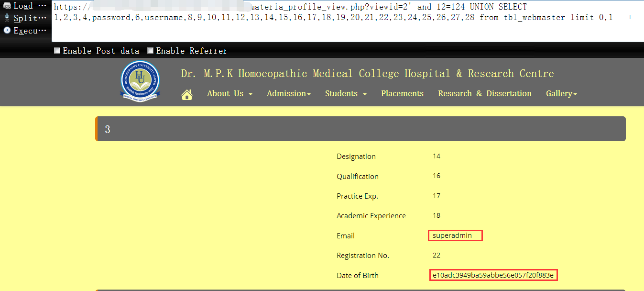Expand the About Us dropdown menu

[229, 94]
